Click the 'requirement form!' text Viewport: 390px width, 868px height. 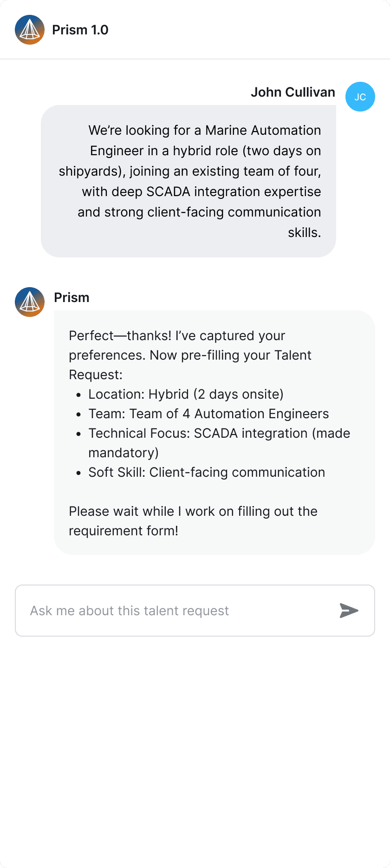tap(123, 531)
